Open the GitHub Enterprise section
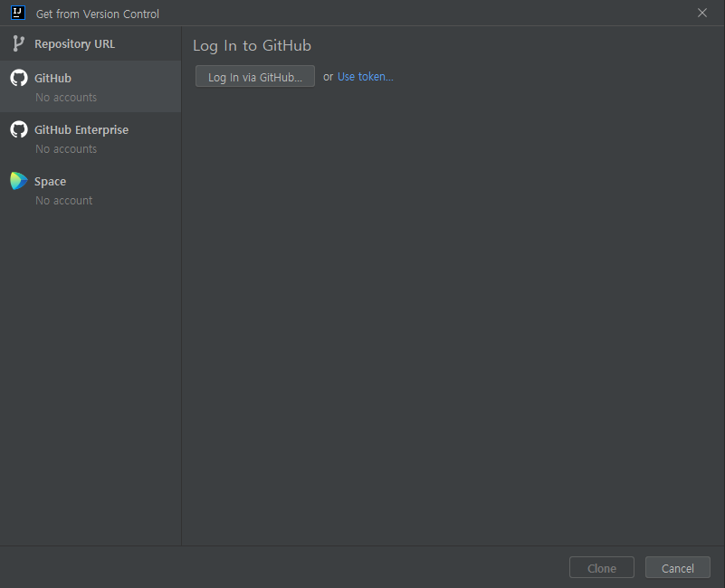725x588 pixels. [x=91, y=138]
